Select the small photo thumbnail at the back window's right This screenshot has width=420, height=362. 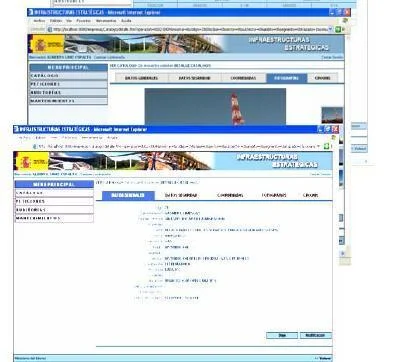(332, 115)
